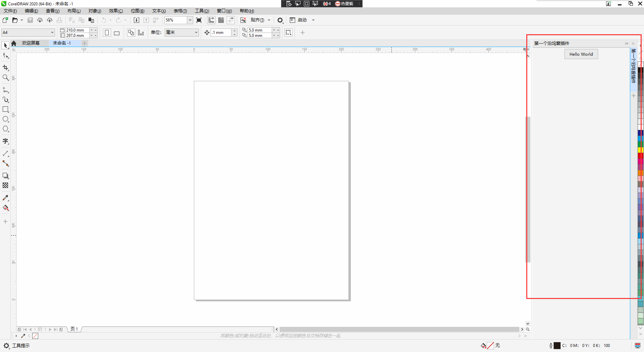Click the Hello World button
Image resolution: width=644 pixels, height=352 pixels.
click(x=581, y=54)
